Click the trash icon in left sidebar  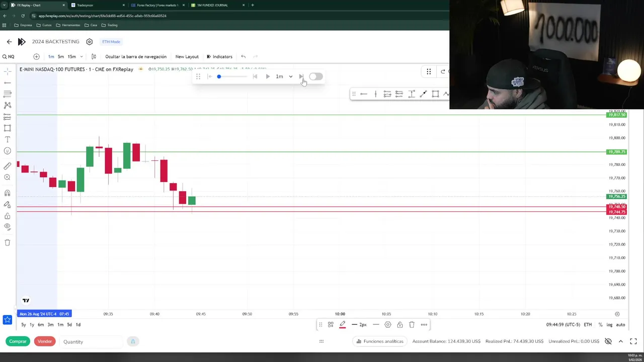click(x=7, y=242)
